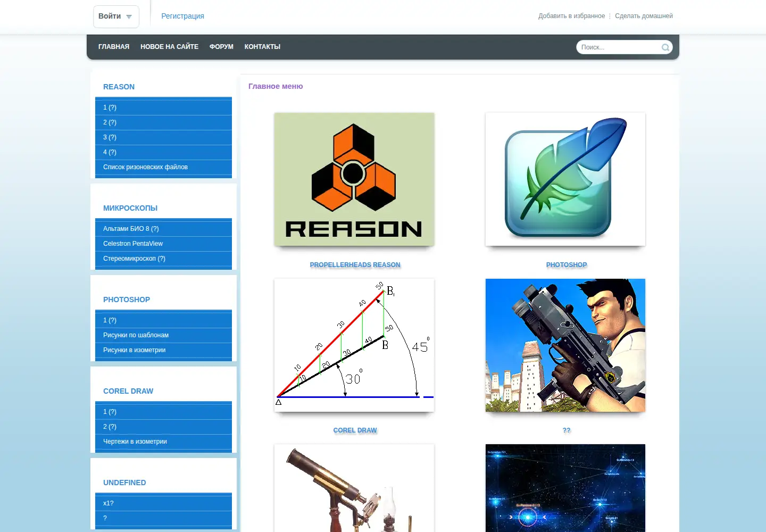The height and width of the screenshot is (532, 766).
Task: Click Добавить в избранное link
Action: 571,16
